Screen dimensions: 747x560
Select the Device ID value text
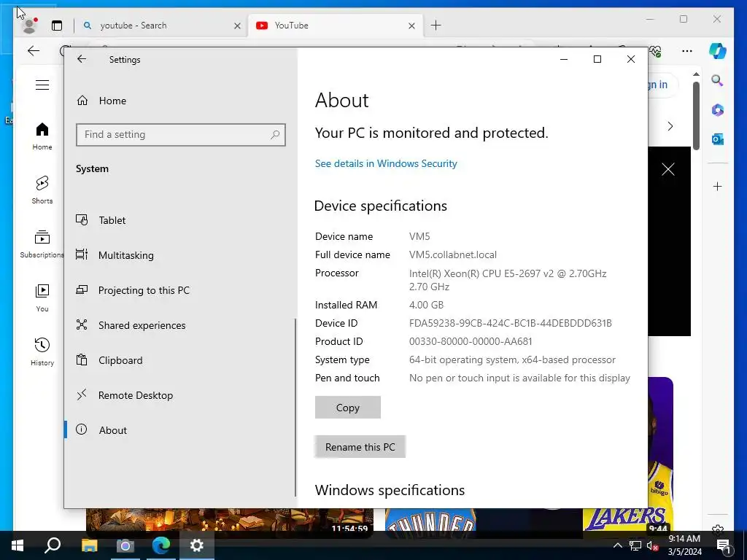click(x=510, y=323)
